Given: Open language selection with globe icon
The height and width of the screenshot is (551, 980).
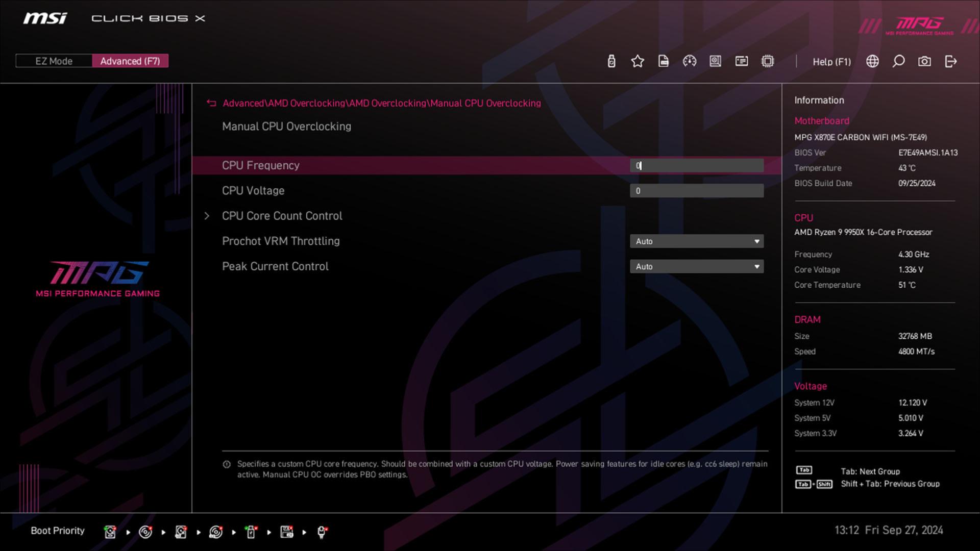Looking at the screenshot, I should (x=873, y=61).
